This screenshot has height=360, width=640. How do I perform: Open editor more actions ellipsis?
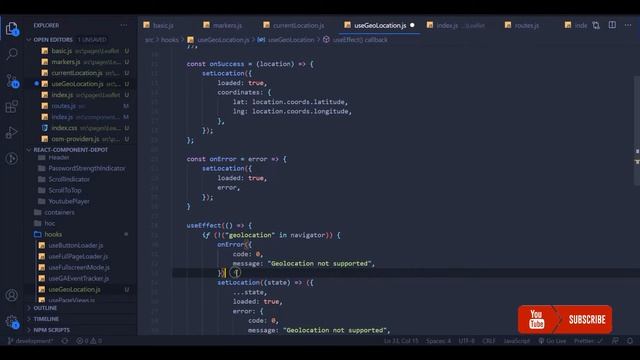click(x=628, y=25)
